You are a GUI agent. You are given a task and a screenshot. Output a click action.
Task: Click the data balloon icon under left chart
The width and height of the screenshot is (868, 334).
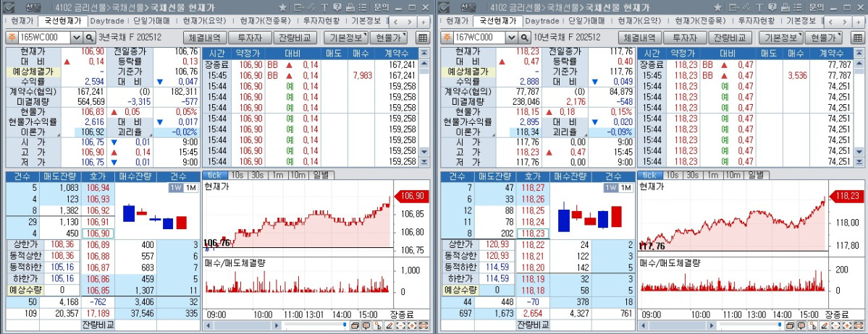[x=366, y=326]
